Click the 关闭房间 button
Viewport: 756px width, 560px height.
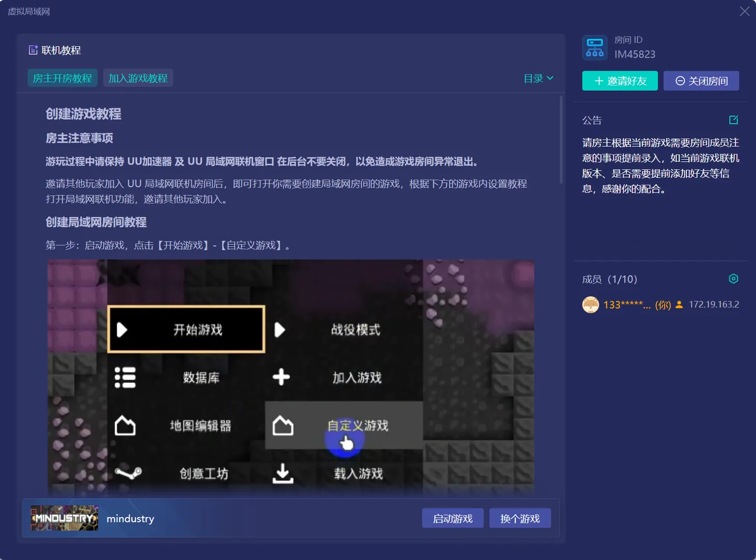[x=702, y=81]
